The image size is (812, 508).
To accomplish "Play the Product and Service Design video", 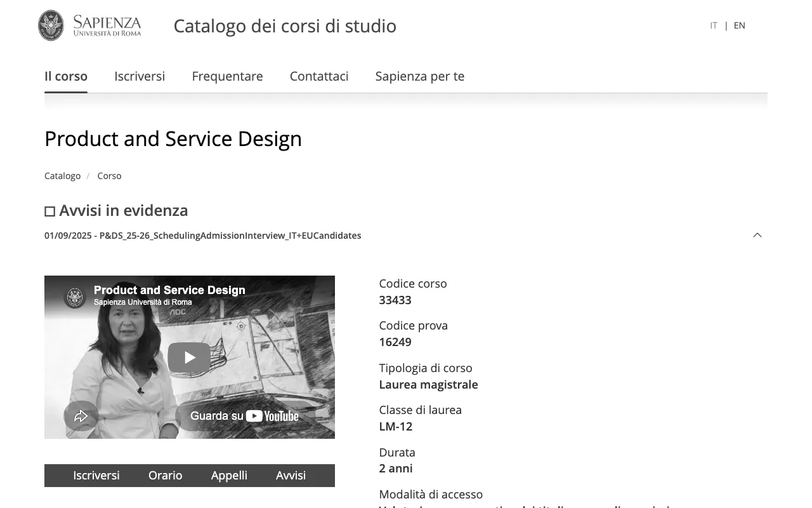I will [189, 358].
